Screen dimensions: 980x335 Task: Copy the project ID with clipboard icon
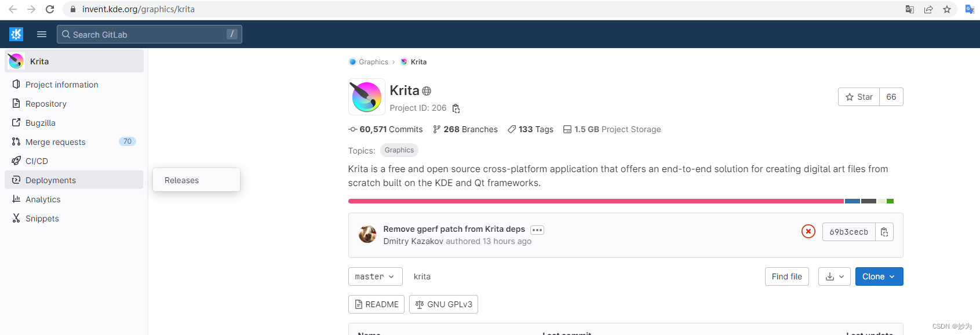pos(456,108)
